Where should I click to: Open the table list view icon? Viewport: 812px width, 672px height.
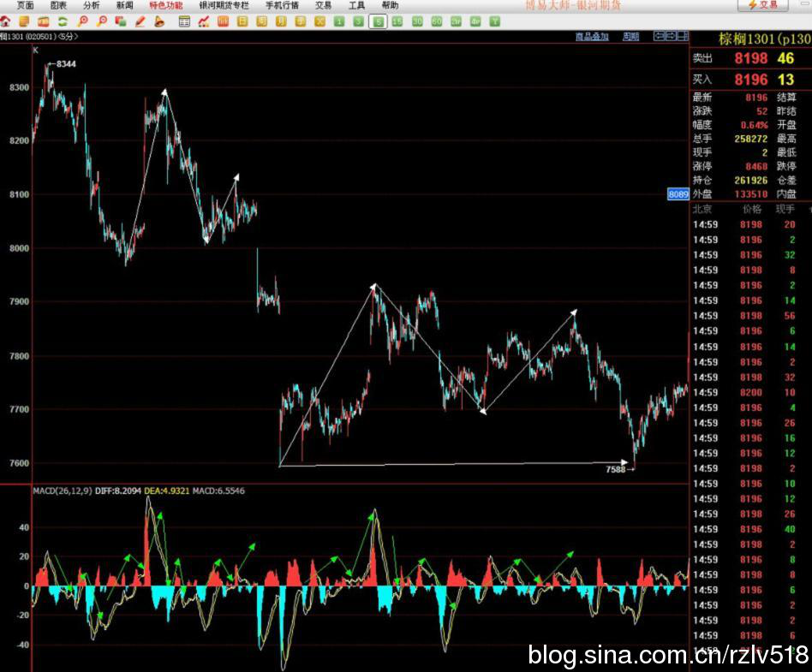tap(184, 21)
